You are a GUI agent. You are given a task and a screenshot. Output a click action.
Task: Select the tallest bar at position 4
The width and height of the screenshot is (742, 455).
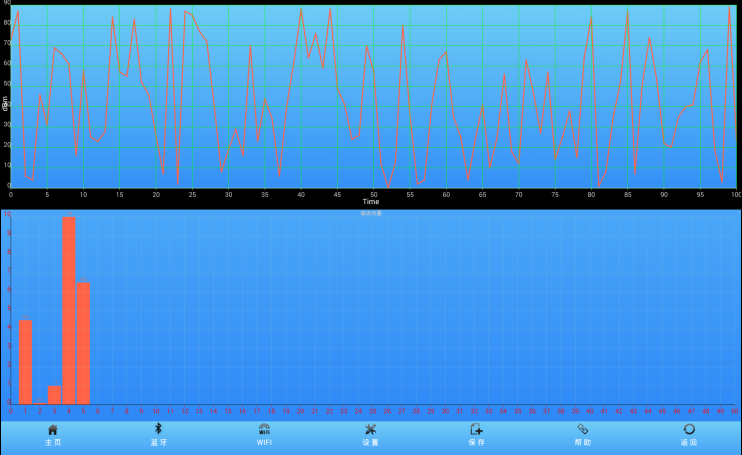coord(69,310)
